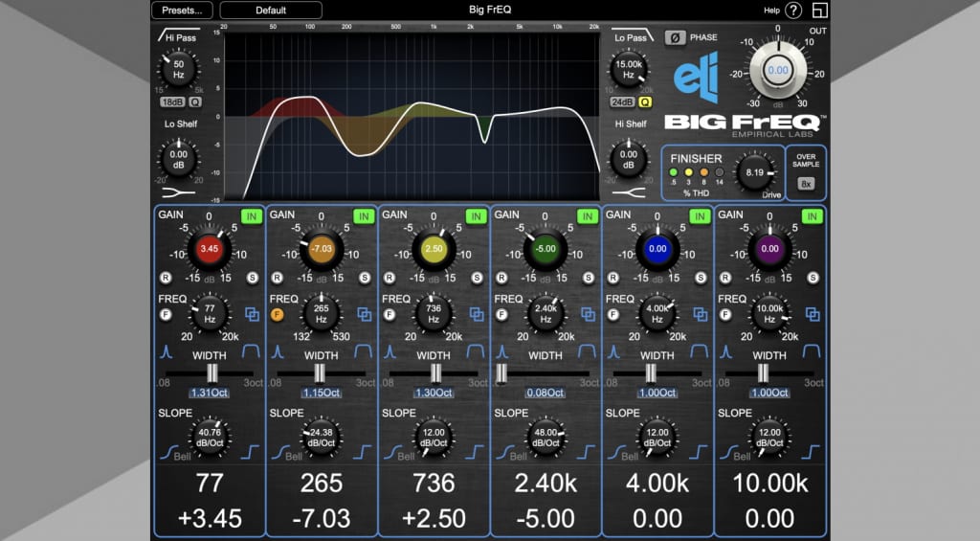Click the narrow peak width icon on the 77 Hz band
This screenshot has width=980, height=541.
(x=166, y=351)
